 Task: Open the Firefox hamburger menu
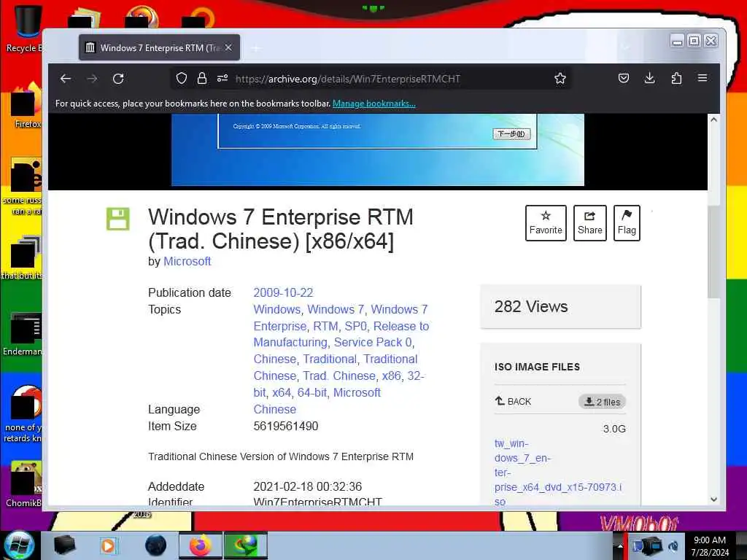click(703, 78)
